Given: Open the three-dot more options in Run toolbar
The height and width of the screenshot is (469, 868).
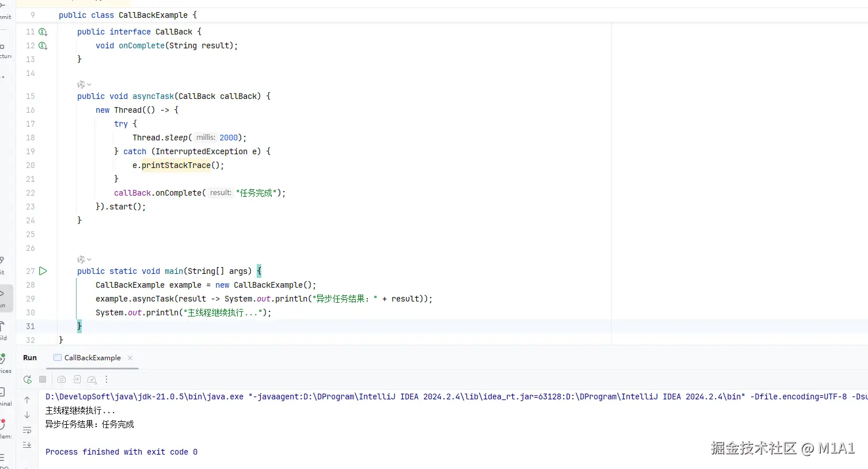Looking at the screenshot, I should pyautogui.click(x=106, y=380).
